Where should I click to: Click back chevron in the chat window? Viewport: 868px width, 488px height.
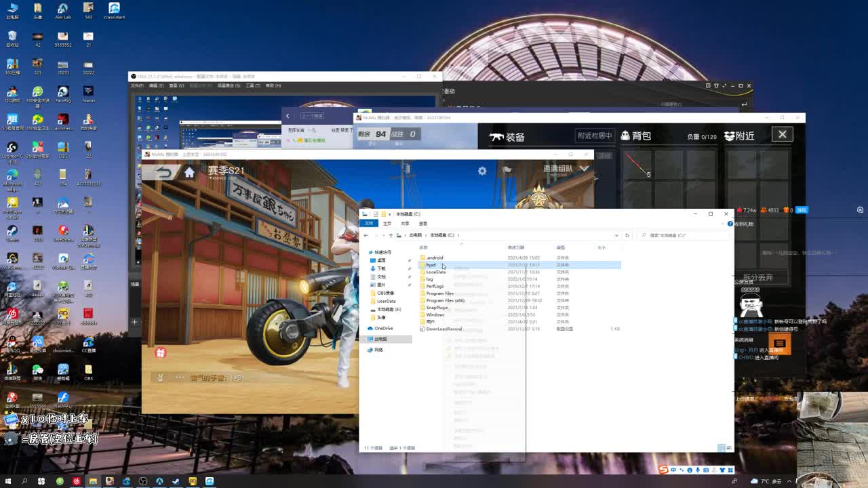tap(288, 116)
